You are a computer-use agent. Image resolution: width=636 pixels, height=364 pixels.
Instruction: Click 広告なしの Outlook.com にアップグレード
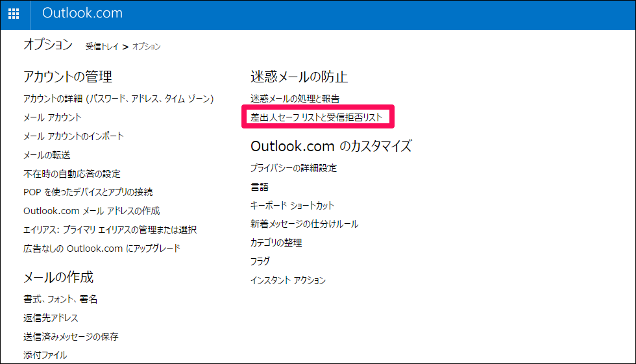102,249
